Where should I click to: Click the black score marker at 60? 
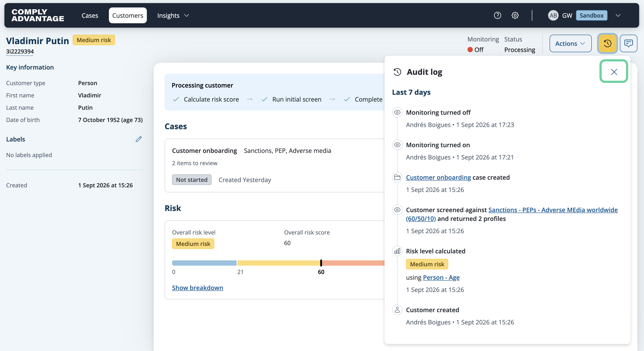pos(321,263)
